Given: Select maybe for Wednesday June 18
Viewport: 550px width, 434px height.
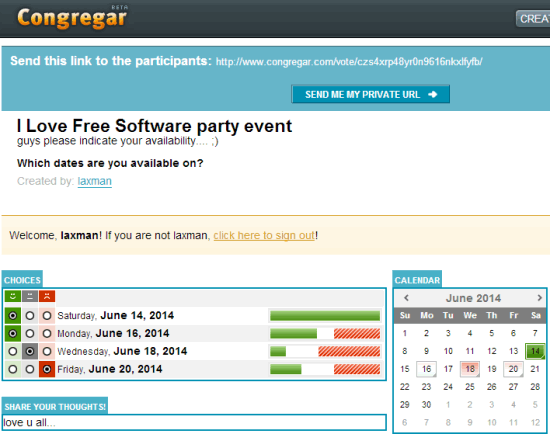Looking at the screenshot, I should tap(30, 351).
